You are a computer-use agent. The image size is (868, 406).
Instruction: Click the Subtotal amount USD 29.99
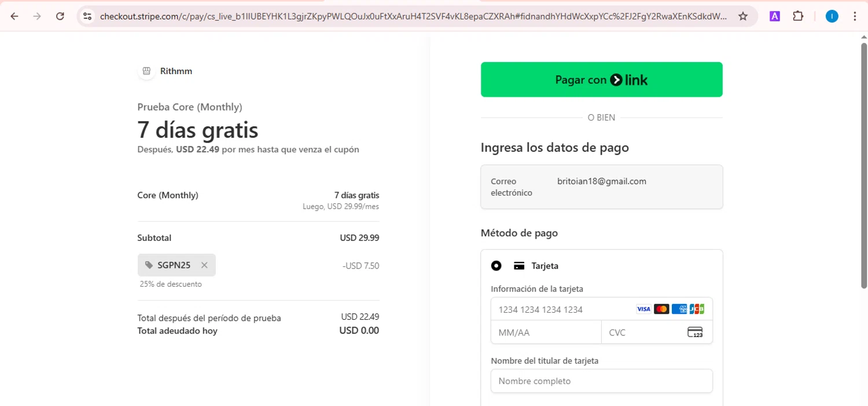tap(359, 238)
